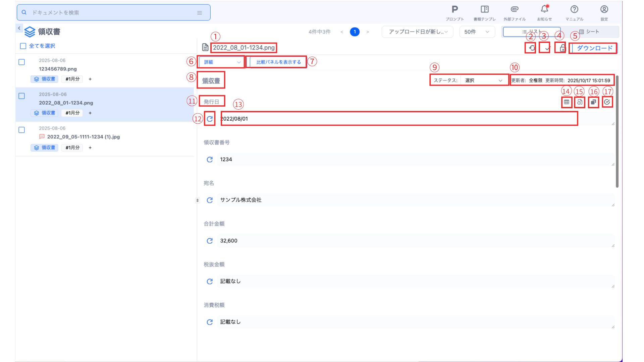Switch to the シート view tab
The width and height of the screenshot is (644, 362).
(x=589, y=32)
